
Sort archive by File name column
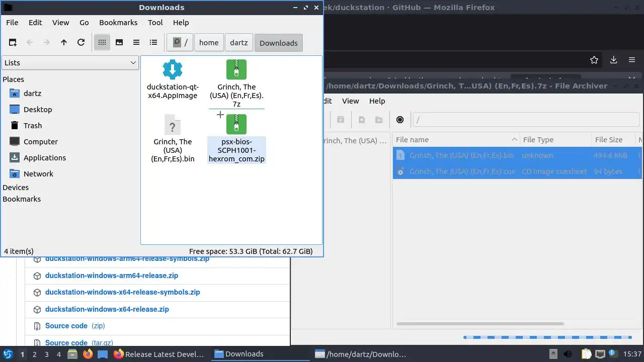click(456, 140)
